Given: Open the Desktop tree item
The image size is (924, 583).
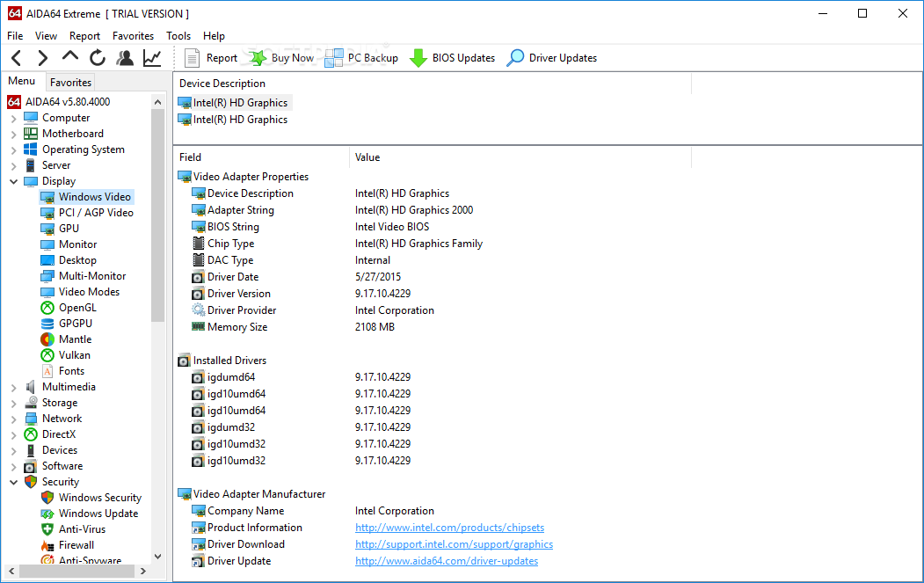Looking at the screenshot, I should pyautogui.click(x=77, y=260).
